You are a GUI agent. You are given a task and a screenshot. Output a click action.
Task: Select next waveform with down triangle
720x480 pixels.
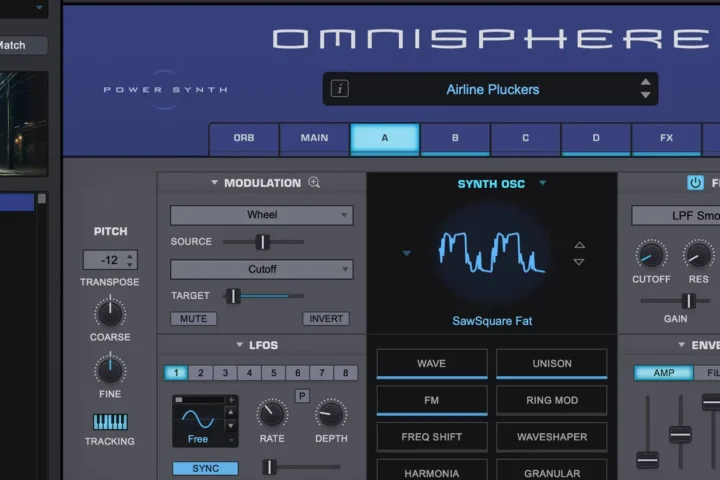coord(579,262)
